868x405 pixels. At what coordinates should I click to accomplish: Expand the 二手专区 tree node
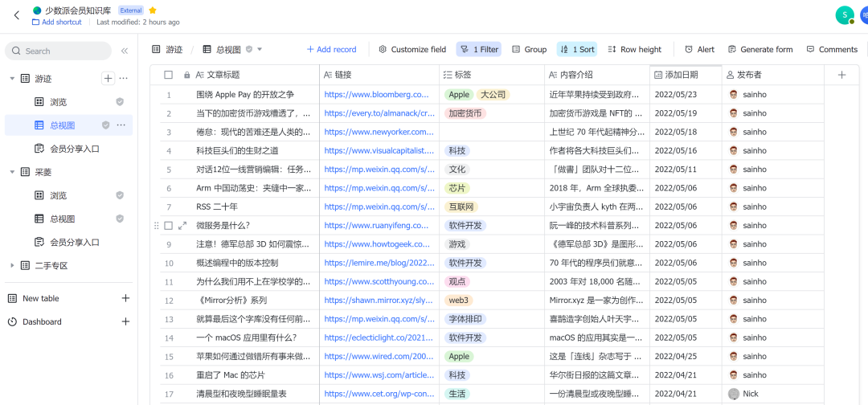(12, 265)
